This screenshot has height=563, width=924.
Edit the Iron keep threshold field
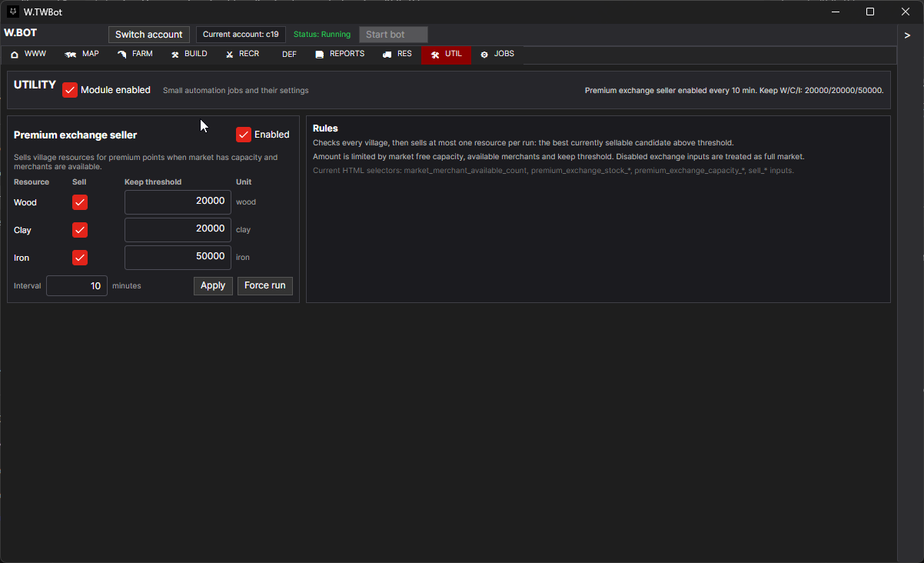pos(178,257)
